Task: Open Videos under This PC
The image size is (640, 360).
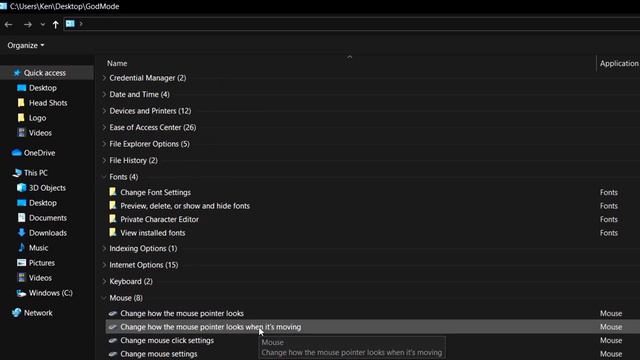Action: pos(40,278)
